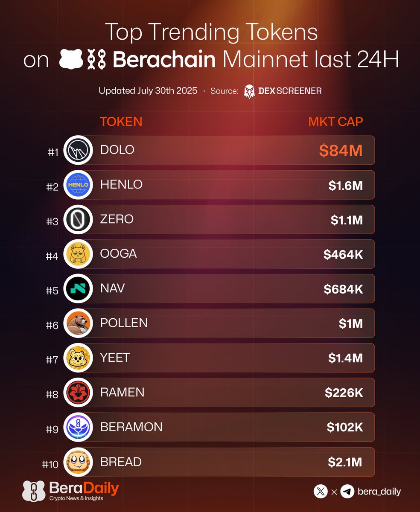Screen dimensions: 420x512
Task: Open the Telegram paper plane icon
Action: pos(347,492)
